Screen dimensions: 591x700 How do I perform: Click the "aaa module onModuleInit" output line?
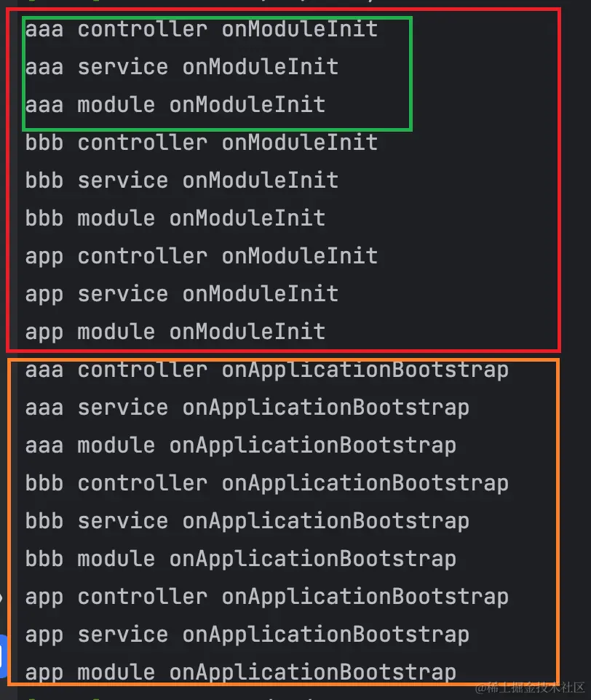pyautogui.click(x=175, y=106)
